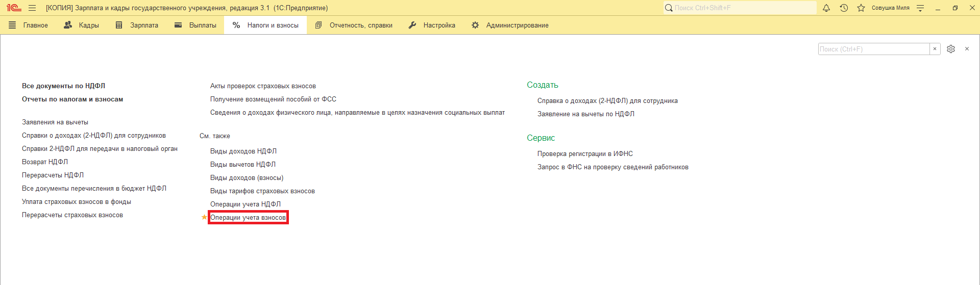This screenshot has height=285, width=980.
Task: Select the Налоги и взносы section
Action: pyautogui.click(x=265, y=25)
